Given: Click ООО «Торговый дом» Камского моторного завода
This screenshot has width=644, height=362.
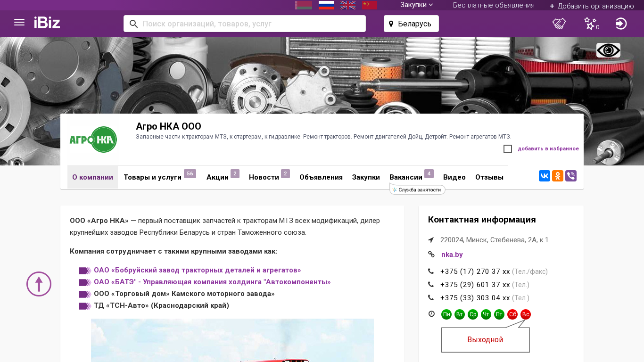Looking at the screenshot, I should (x=184, y=294).
